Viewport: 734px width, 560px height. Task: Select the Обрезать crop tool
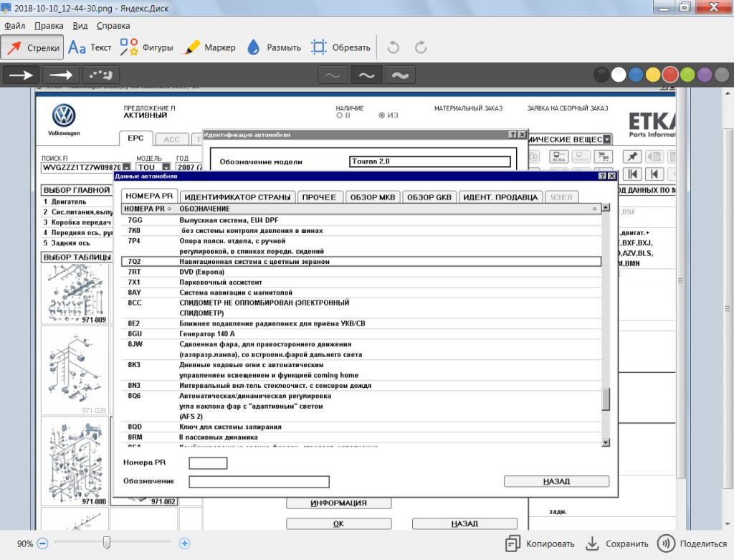coord(340,48)
